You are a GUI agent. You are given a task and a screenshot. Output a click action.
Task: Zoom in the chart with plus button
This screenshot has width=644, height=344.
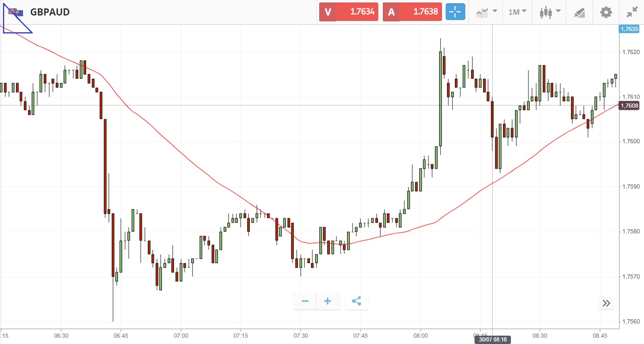click(328, 301)
